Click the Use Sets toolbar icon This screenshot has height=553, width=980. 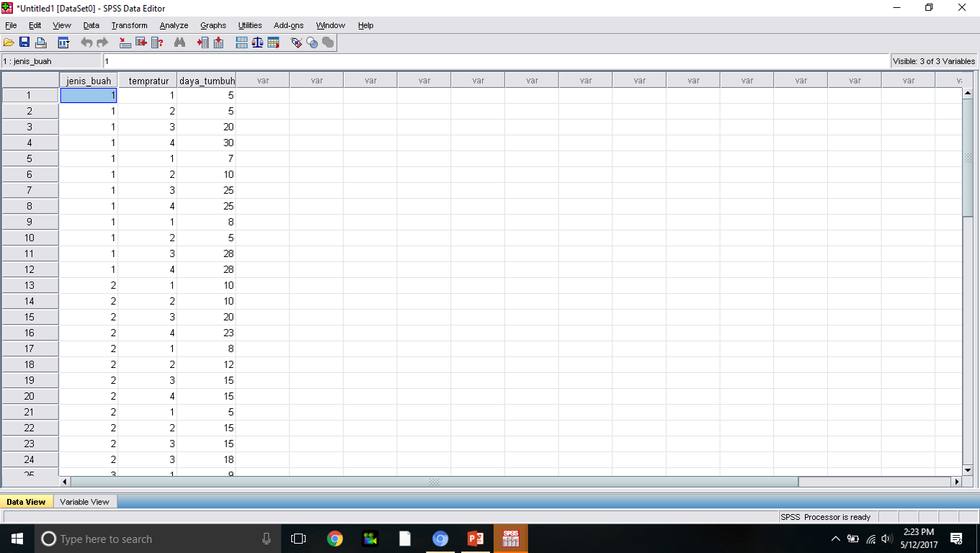click(x=312, y=43)
